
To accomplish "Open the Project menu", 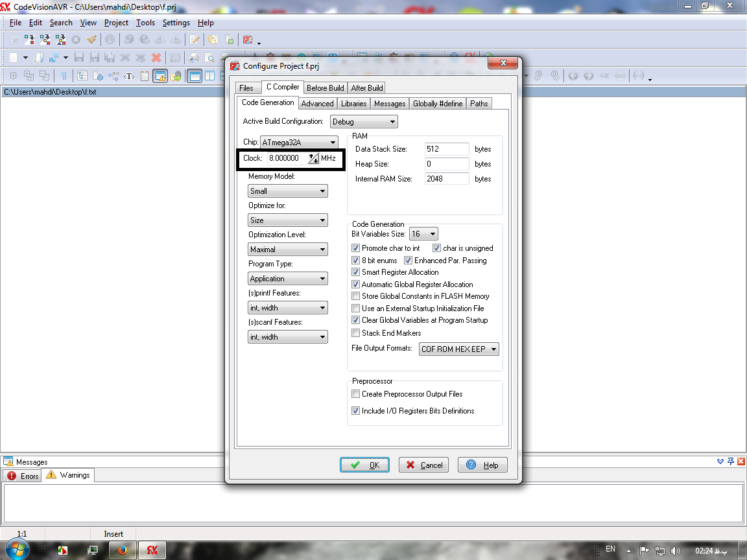I will click(116, 23).
